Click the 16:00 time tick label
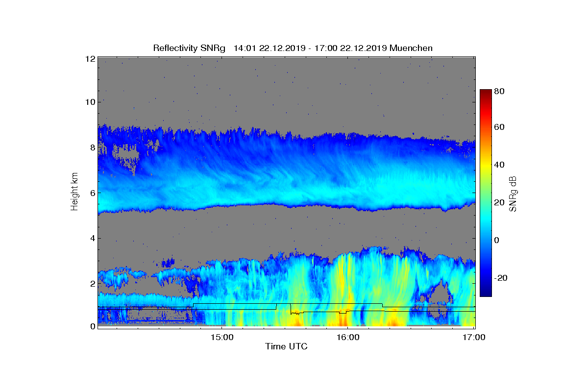588x392 pixels. (348, 337)
